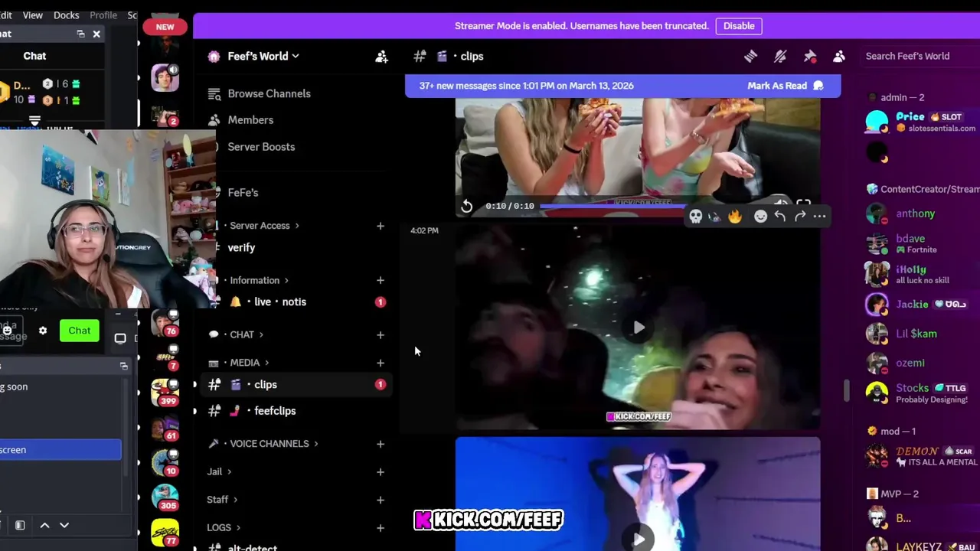
Task: Collapse the Information category
Action: [259, 280]
